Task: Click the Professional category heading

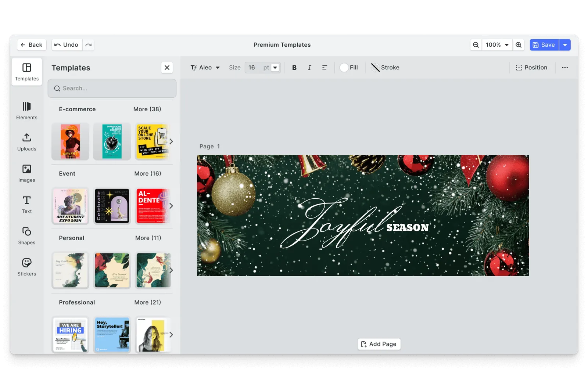Action: (x=77, y=302)
